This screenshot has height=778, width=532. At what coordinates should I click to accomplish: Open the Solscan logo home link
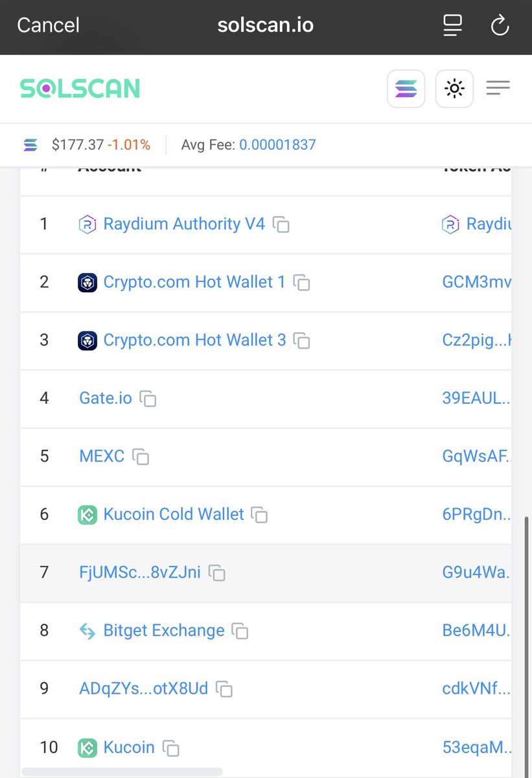[x=80, y=88]
